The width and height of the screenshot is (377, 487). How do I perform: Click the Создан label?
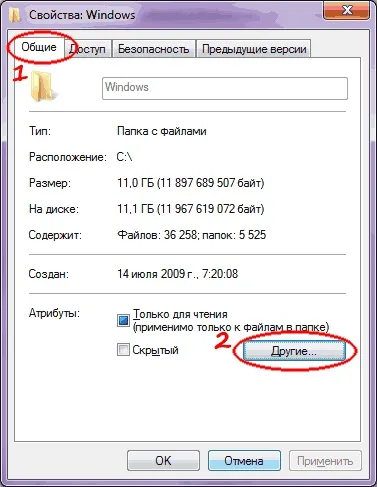pyautogui.click(x=49, y=274)
